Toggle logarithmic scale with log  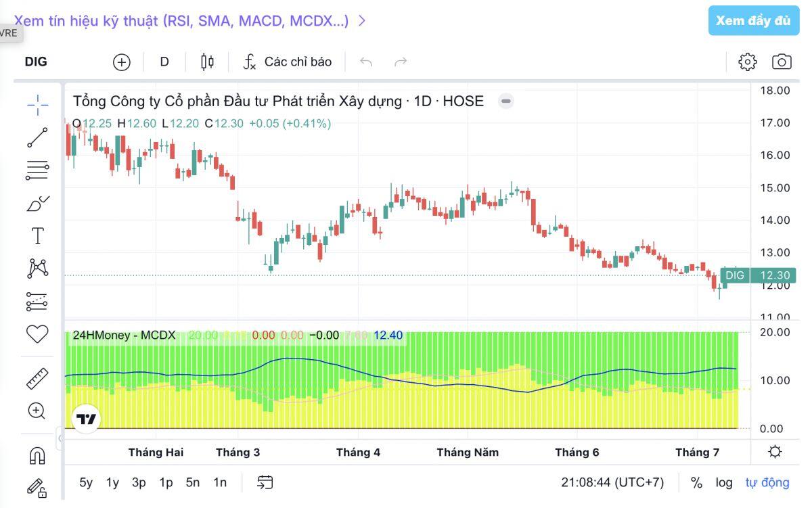pyautogui.click(x=724, y=482)
